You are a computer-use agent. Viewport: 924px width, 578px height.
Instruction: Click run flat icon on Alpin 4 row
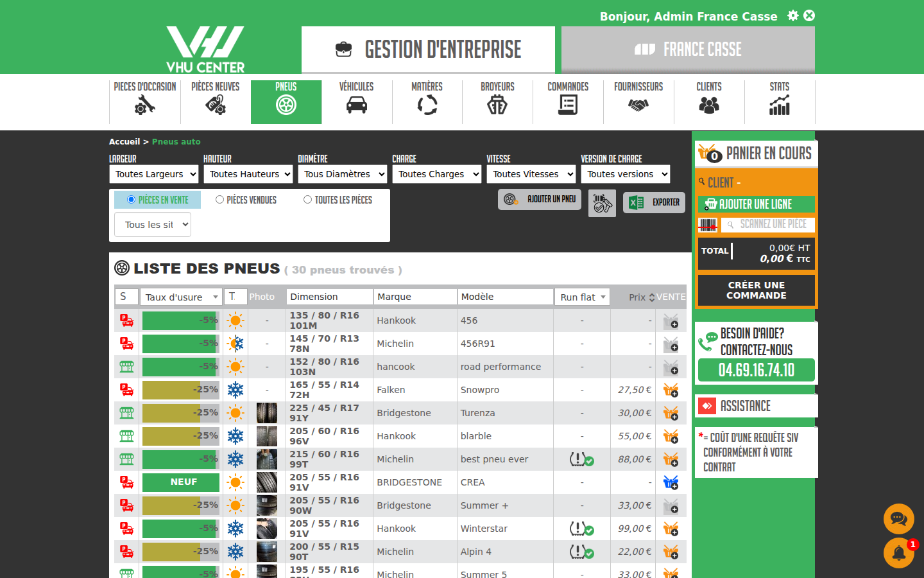click(581, 552)
